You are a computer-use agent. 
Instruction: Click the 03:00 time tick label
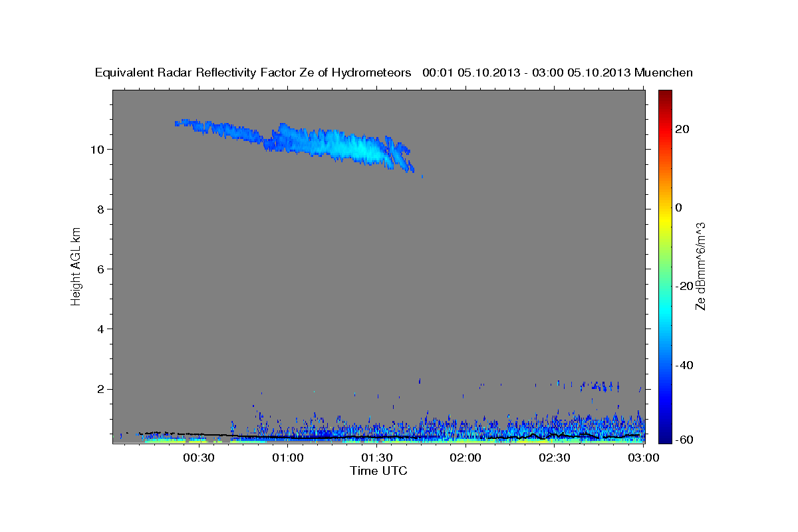point(644,458)
